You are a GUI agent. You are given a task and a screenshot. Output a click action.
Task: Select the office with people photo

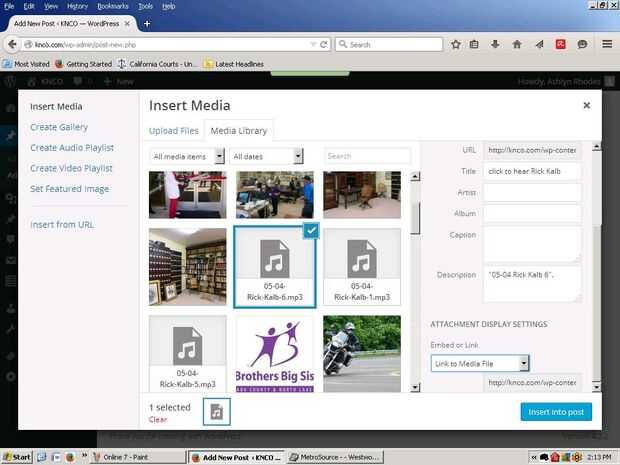point(275,195)
